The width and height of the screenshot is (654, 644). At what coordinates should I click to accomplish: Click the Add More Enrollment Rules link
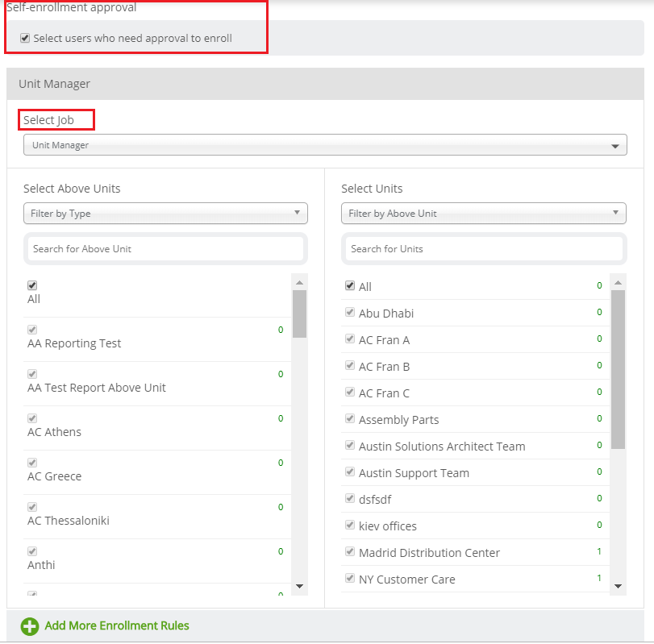[x=117, y=625]
